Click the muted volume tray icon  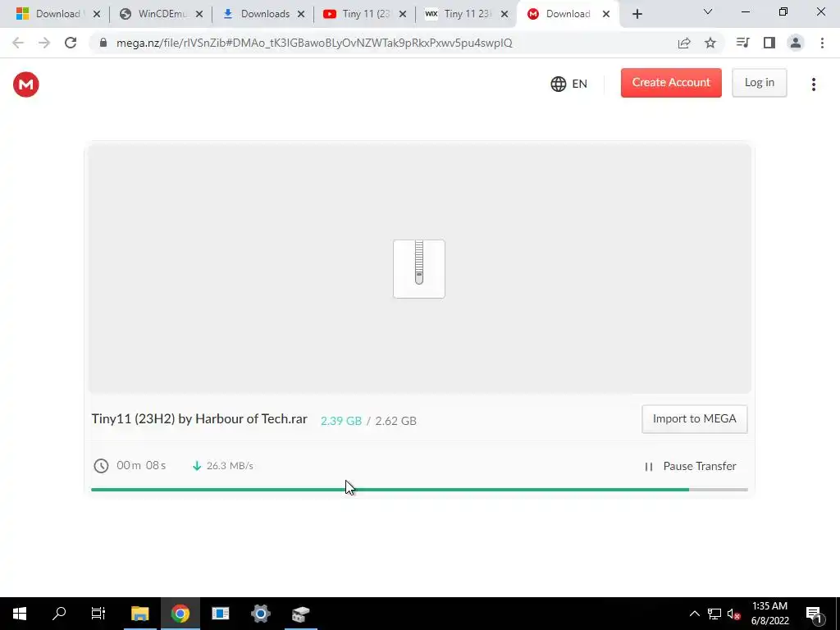(734, 614)
